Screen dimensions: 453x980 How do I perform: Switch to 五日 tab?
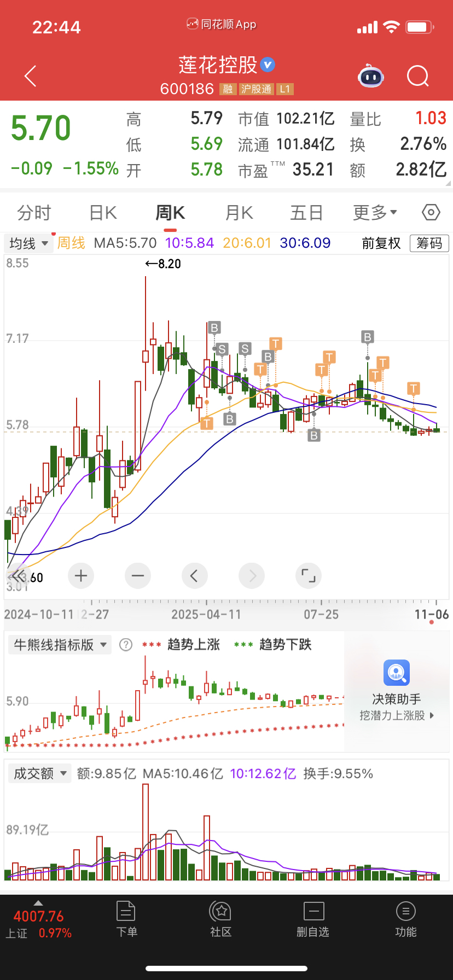[x=306, y=212]
